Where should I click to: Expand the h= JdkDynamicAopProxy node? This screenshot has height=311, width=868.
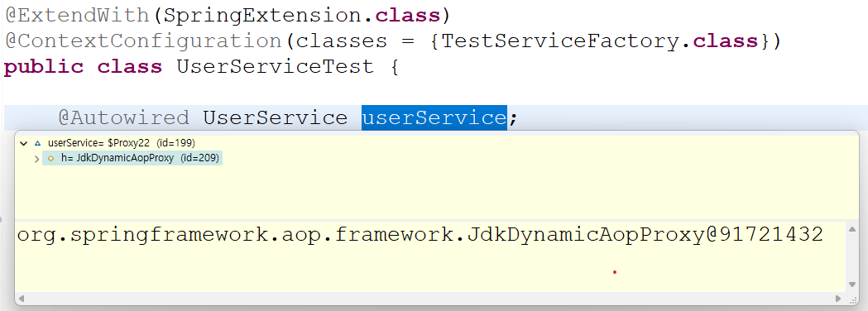(36, 159)
